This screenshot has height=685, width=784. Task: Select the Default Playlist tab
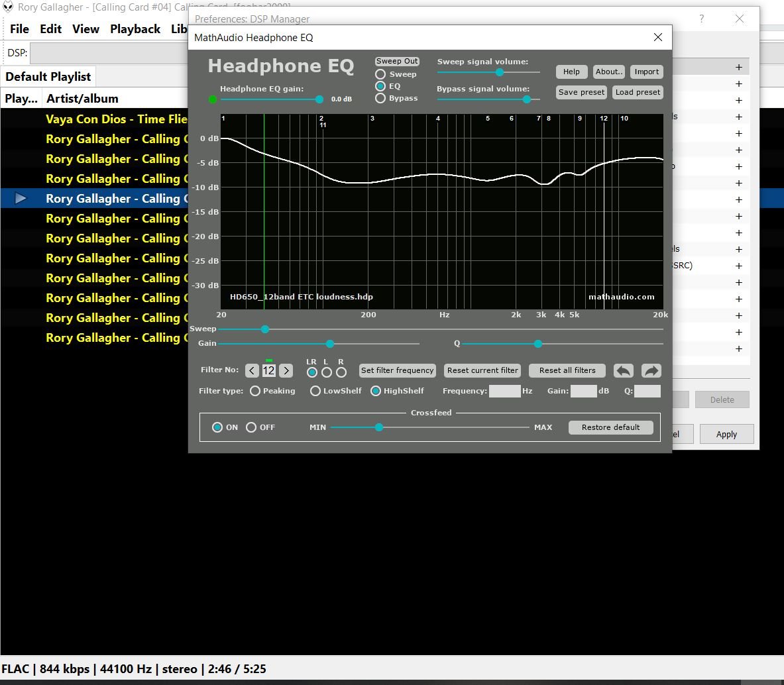point(48,77)
